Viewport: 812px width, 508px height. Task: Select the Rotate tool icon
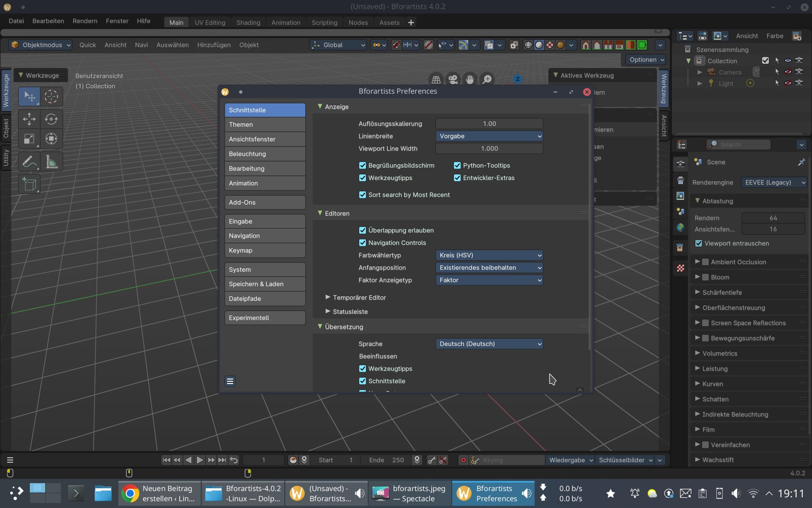51,119
